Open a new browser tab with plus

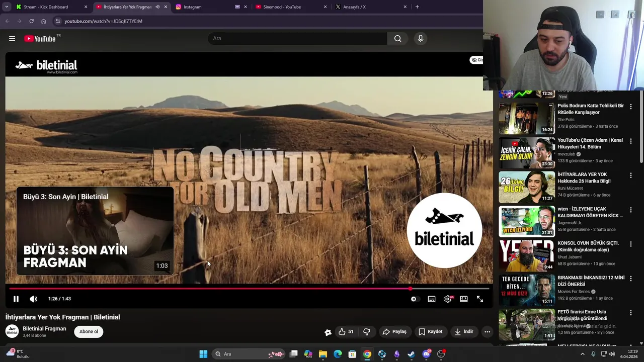[x=417, y=7]
